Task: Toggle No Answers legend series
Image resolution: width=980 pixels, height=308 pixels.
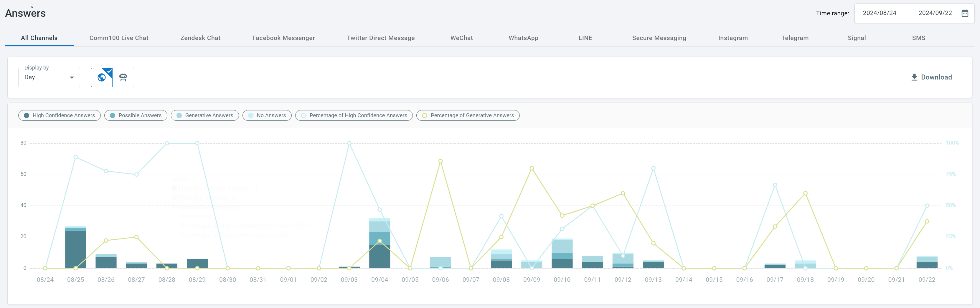Action: [x=267, y=115]
